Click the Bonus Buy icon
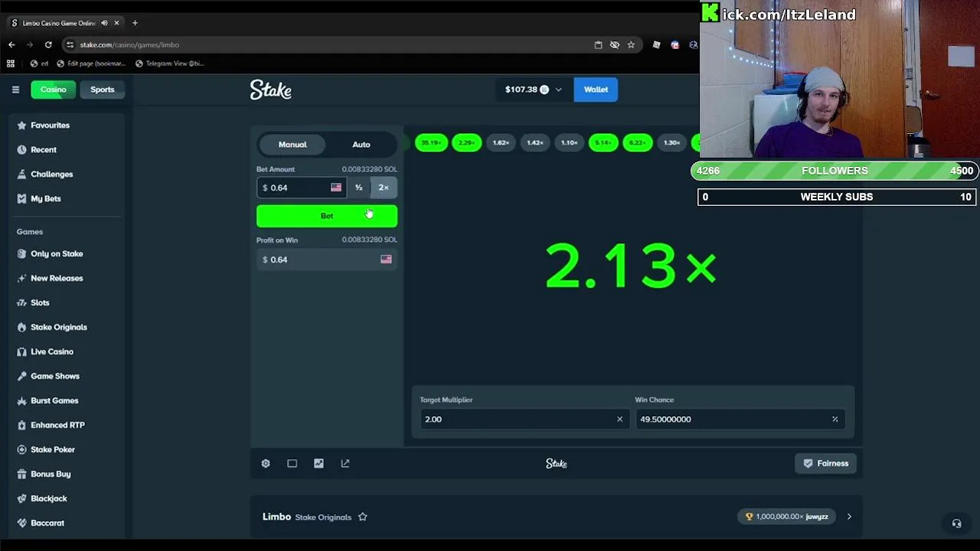Viewport: 980px width, 551px height. (21, 474)
